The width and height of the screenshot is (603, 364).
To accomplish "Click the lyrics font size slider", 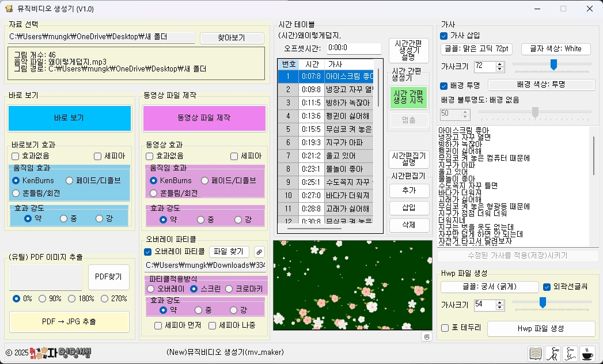I will coord(552,65).
